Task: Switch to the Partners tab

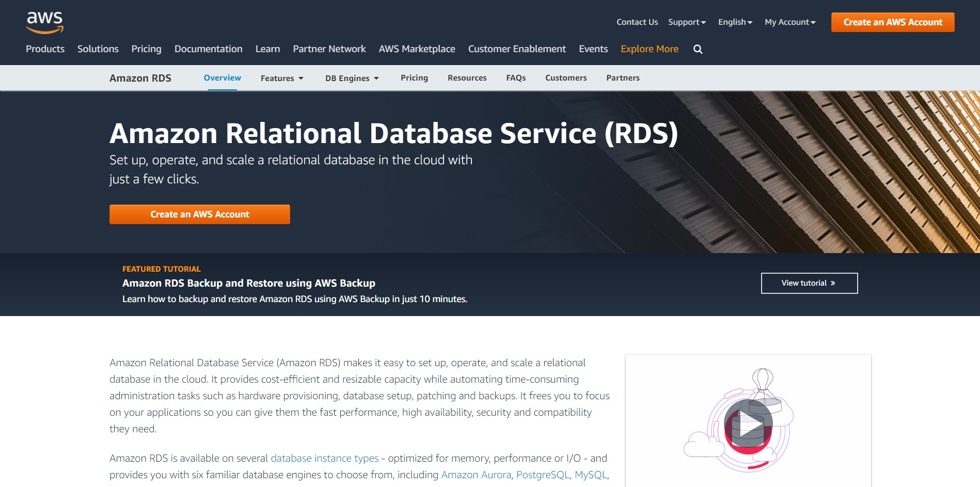Action: click(x=623, y=78)
